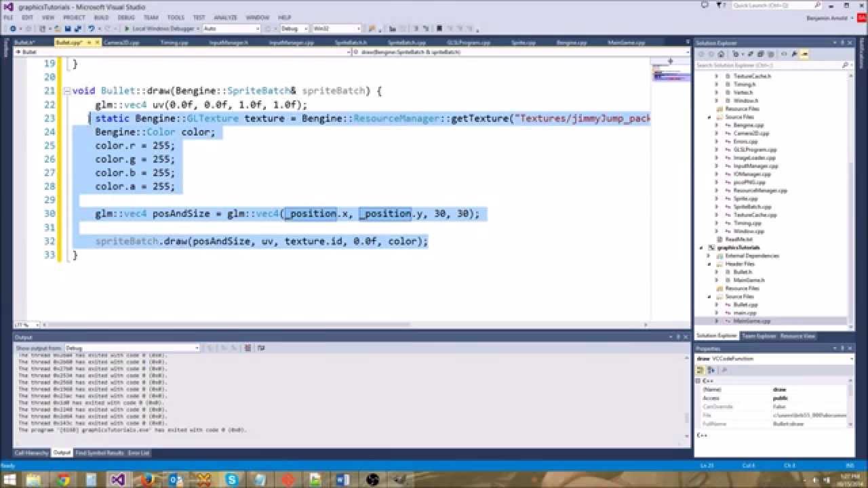Click the Undo arrow icon

91,28
